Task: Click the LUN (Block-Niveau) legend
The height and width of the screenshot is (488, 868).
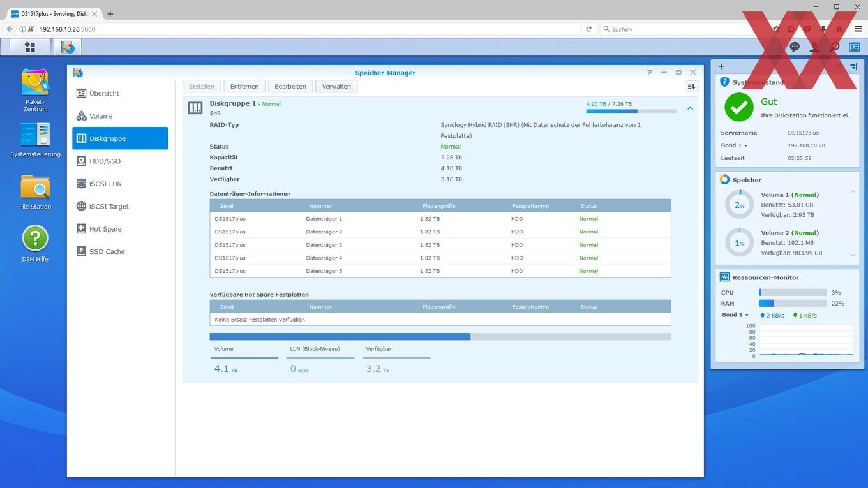Action: coord(320,361)
